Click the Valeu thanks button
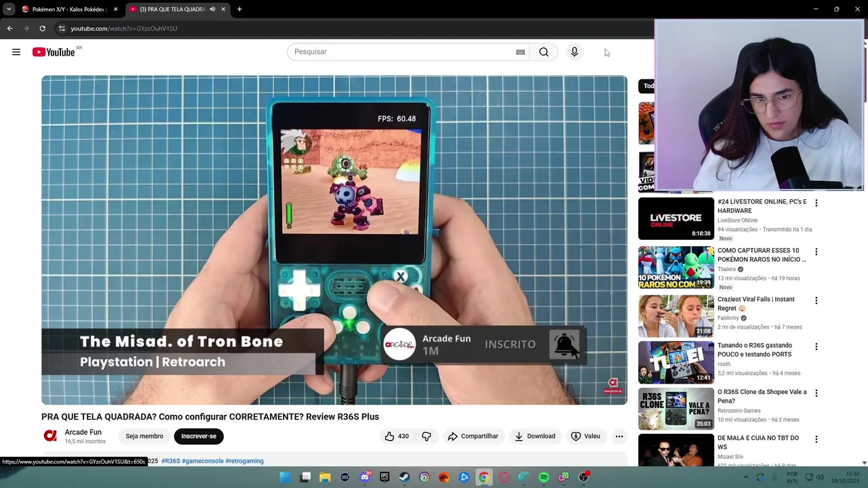The height and width of the screenshot is (488, 868). point(585,436)
